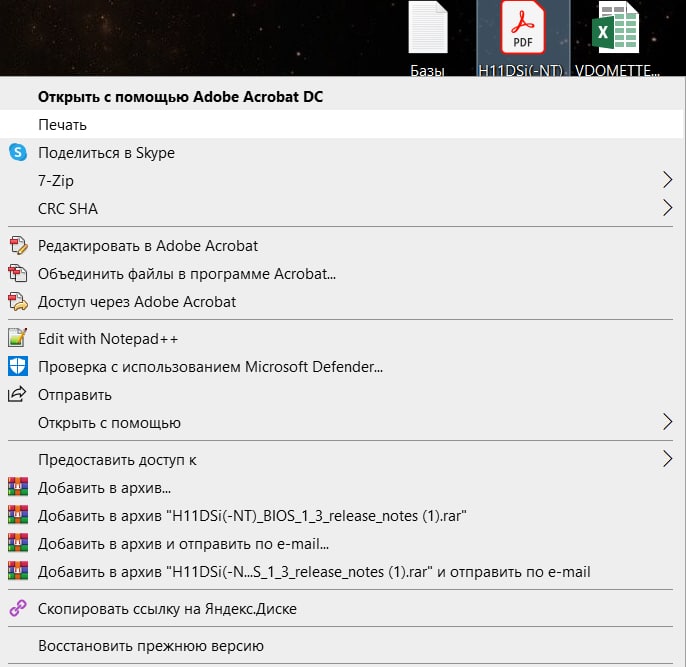686x667 pixels.
Task: Click the Edit in Adobe Acrobat icon
Action: 18,246
